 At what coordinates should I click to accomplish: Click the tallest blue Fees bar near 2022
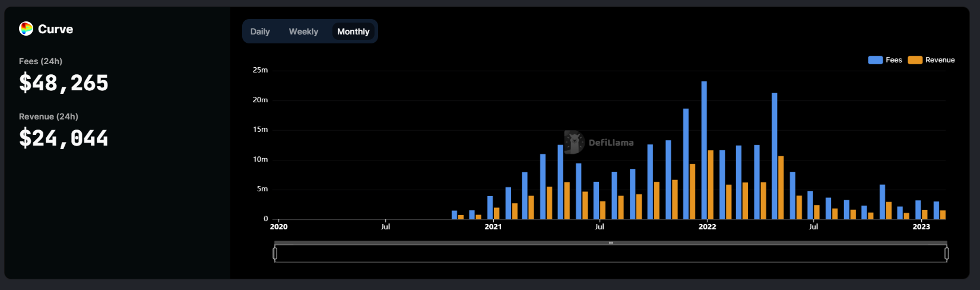704,150
